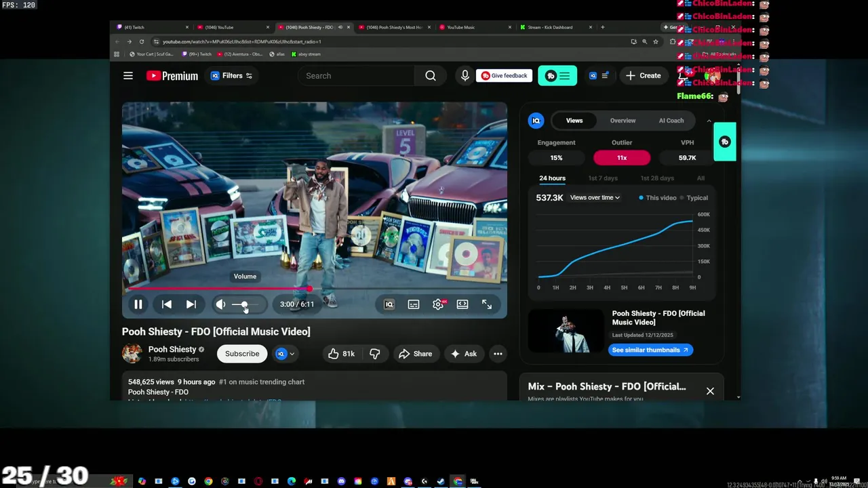The image size is (868, 488).
Task: Open the Filters button in header
Action: (x=231, y=76)
